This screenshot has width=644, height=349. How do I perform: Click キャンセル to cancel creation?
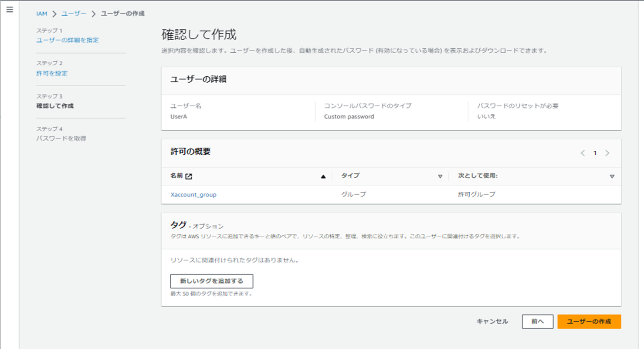pyautogui.click(x=492, y=322)
